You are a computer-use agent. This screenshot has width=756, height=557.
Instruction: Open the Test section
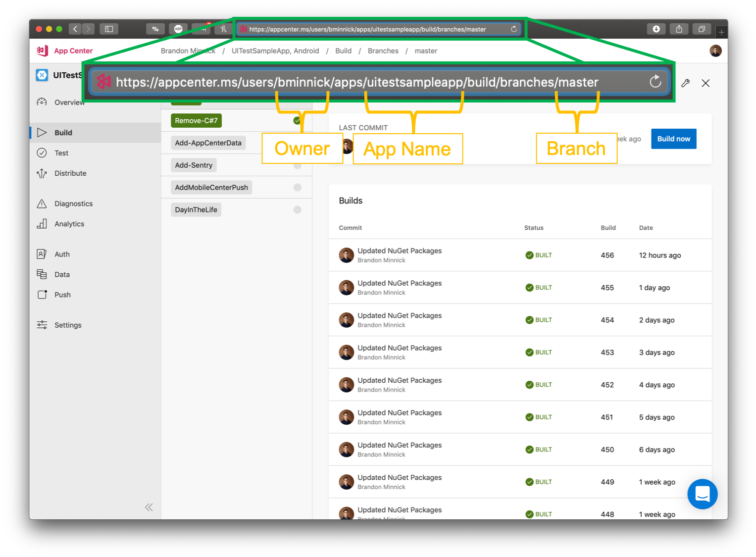[x=95, y=153]
